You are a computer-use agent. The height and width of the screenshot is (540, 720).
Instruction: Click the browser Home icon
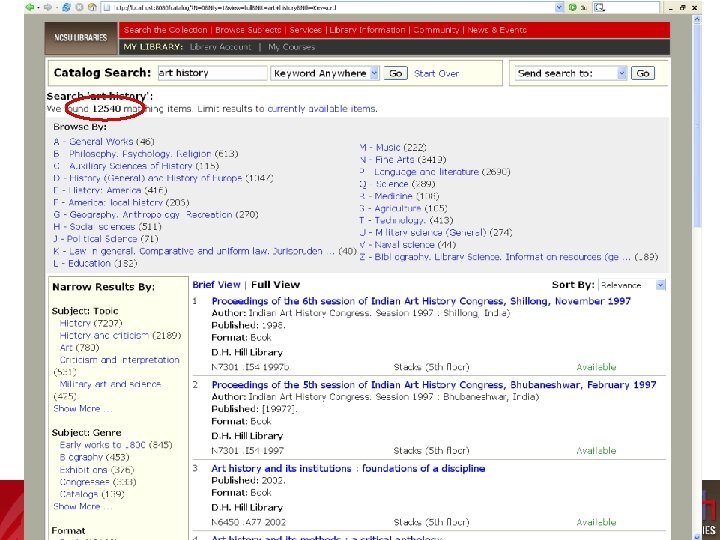coord(92,7)
